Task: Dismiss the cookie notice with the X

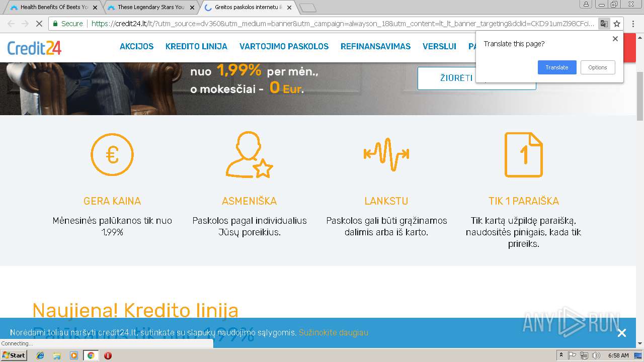Action: pos(622,333)
